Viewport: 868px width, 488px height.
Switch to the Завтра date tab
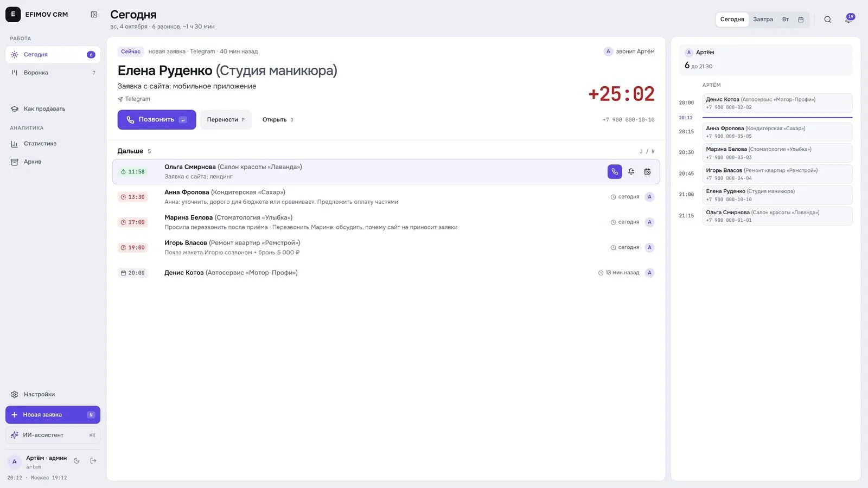point(763,20)
